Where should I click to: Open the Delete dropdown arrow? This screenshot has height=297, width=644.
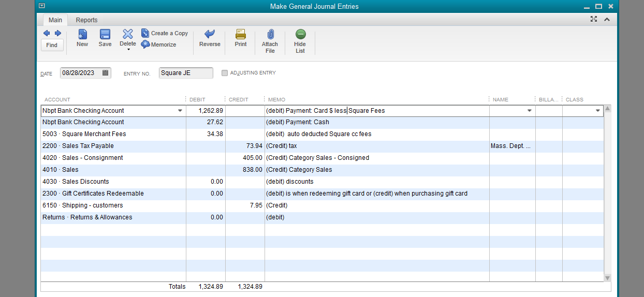(128, 50)
